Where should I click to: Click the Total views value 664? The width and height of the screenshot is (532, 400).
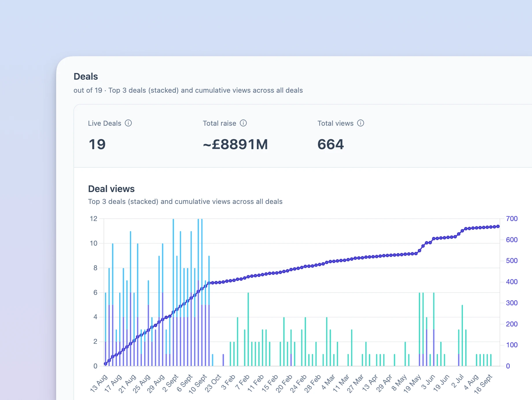pos(331,144)
